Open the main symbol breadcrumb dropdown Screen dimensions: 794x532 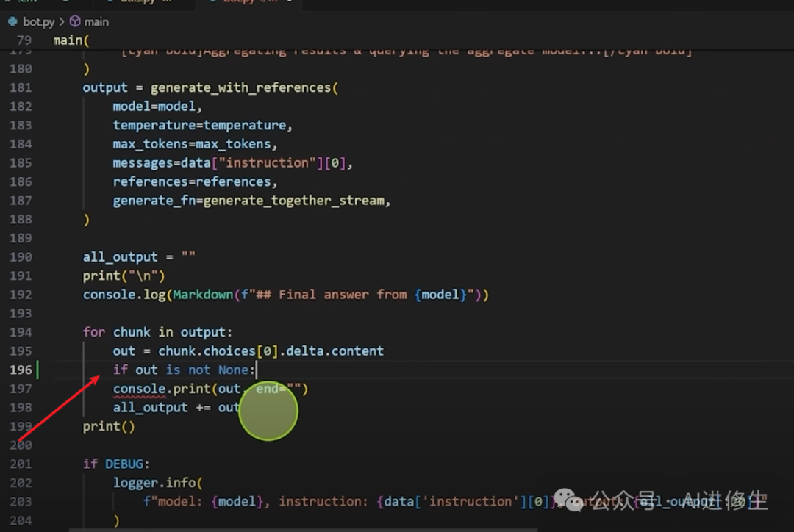pos(96,22)
